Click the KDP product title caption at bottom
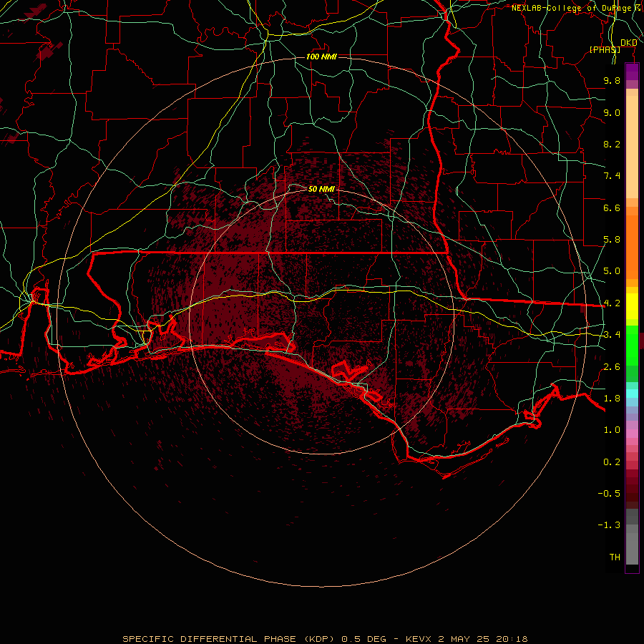Screen dimensions: 644x644 point(326,639)
